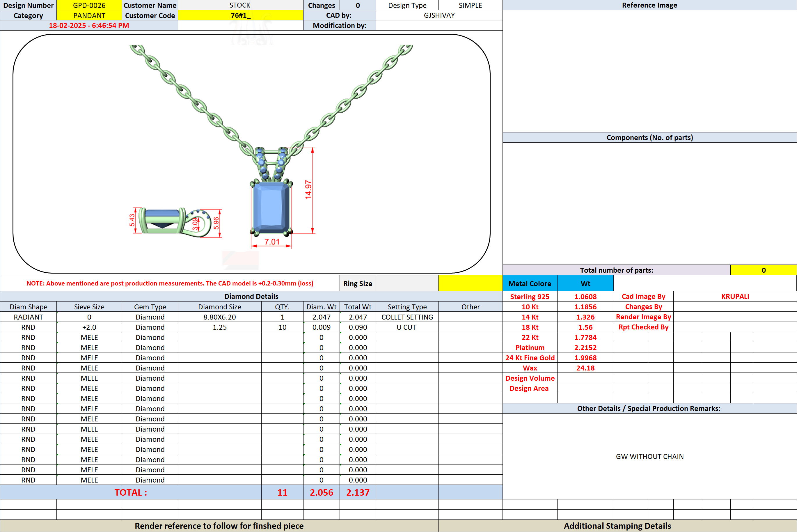Select the design number cell GPD-0026
The width and height of the screenshot is (797, 532).
pyautogui.click(x=89, y=5)
